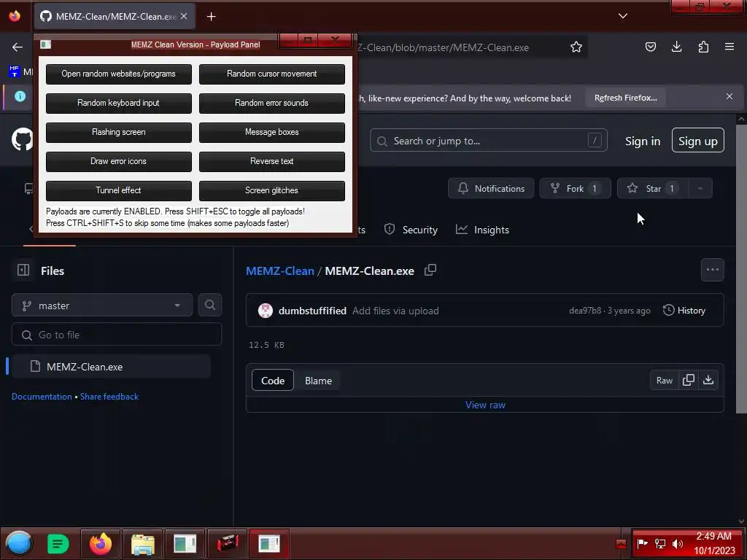Viewport: 747px width, 560px height.
Task: Click the Sign in link
Action: pyautogui.click(x=643, y=141)
